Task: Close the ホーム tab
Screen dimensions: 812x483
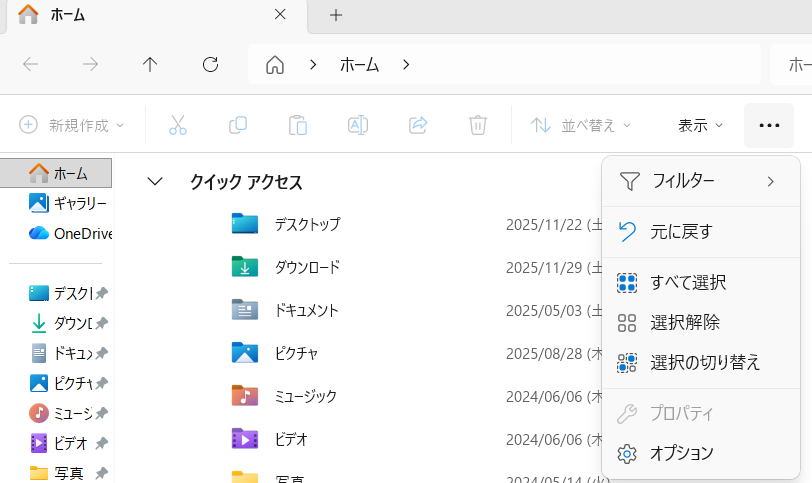Action: click(280, 14)
